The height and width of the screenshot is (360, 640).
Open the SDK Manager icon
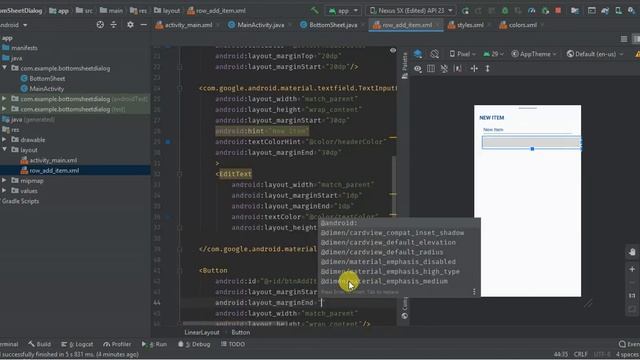click(x=632, y=11)
